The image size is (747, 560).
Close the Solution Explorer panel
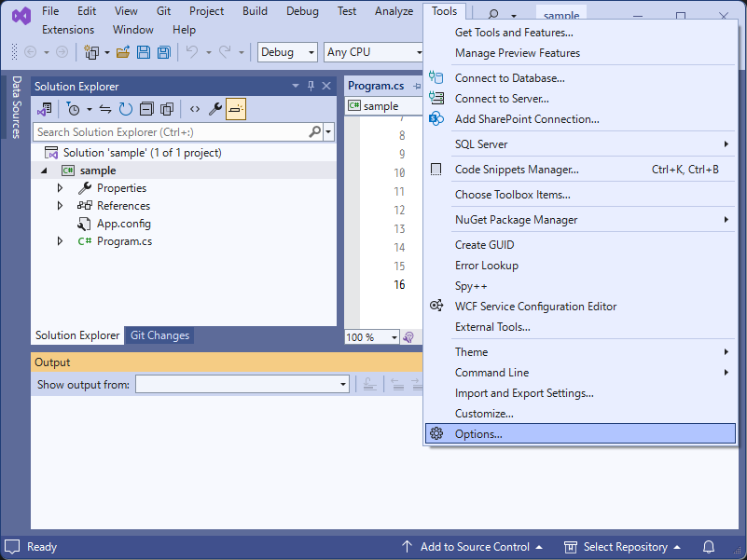click(x=326, y=86)
